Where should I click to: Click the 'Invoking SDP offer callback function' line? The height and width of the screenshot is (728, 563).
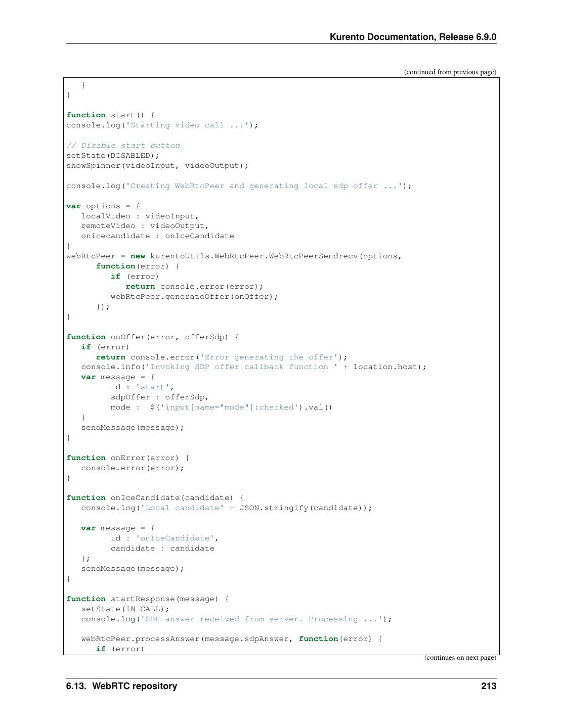click(254, 367)
